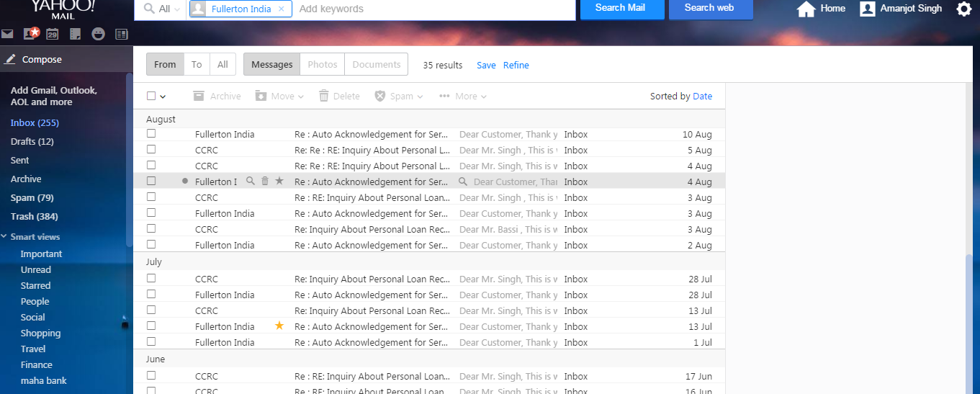Open the select-all checkbox dropdown arrow
Viewport: 980px width, 394px height.
(163, 97)
